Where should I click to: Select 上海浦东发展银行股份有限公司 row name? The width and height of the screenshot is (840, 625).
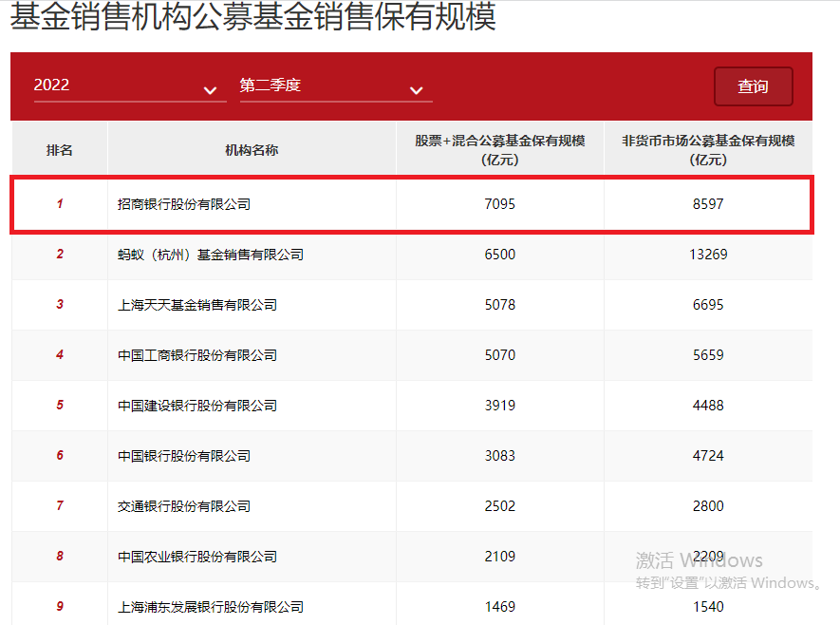[x=211, y=607]
